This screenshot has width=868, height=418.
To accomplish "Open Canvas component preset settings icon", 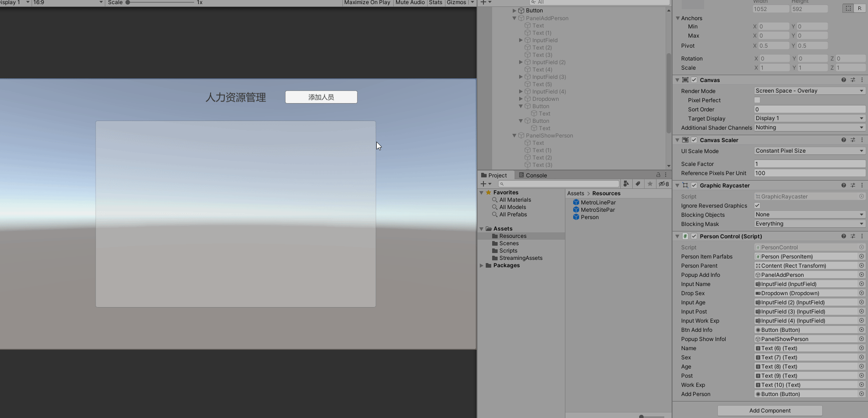I will (x=853, y=80).
